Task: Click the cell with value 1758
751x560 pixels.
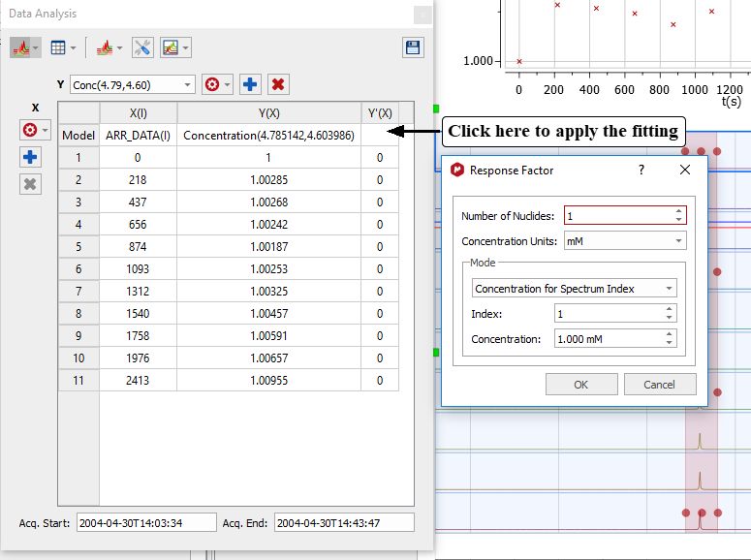Action: [138, 336]
